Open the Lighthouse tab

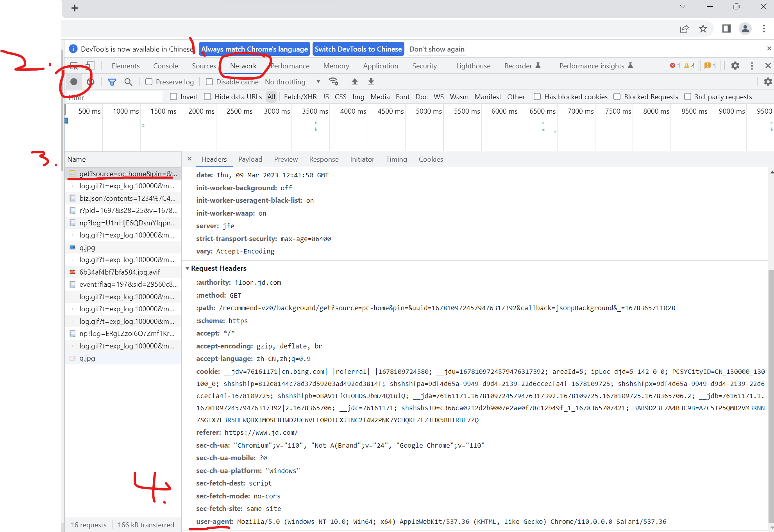click(473, 66)
